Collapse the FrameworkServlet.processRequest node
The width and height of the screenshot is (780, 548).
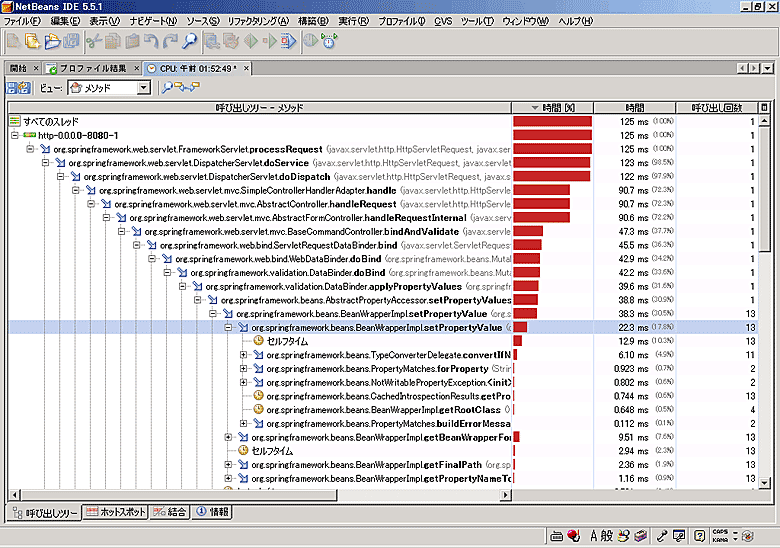coord(30,149)
